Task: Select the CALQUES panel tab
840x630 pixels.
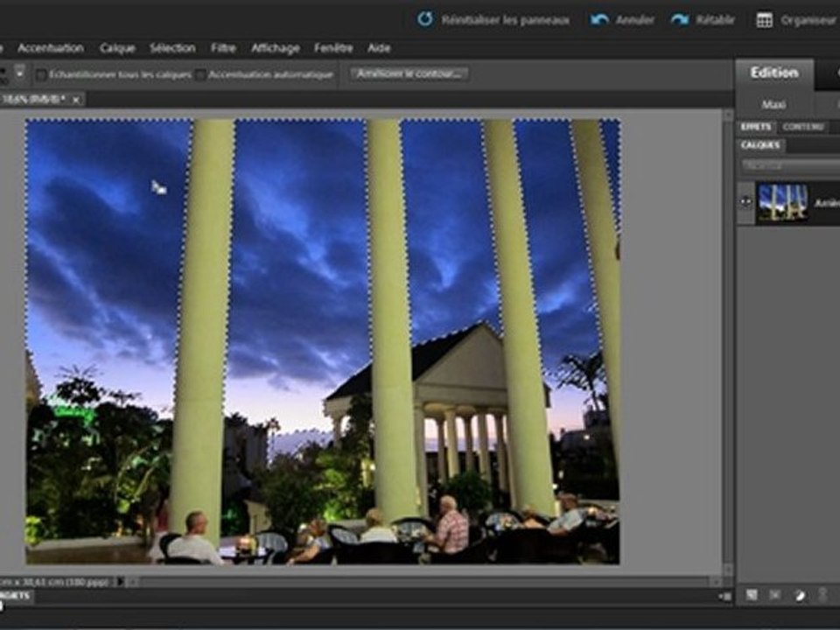Action: 760,145
